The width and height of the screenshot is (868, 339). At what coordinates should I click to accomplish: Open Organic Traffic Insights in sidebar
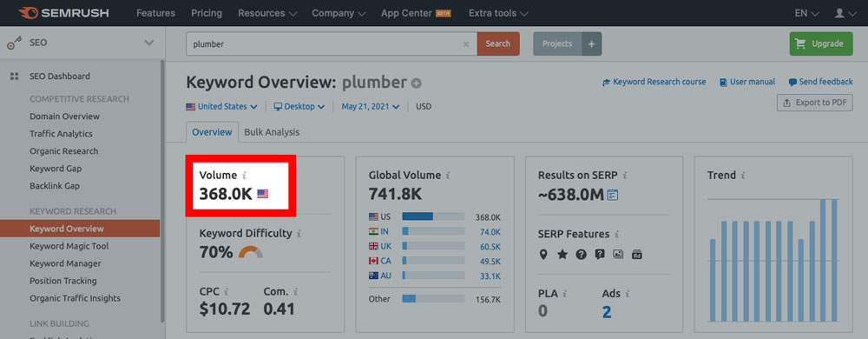75,298
